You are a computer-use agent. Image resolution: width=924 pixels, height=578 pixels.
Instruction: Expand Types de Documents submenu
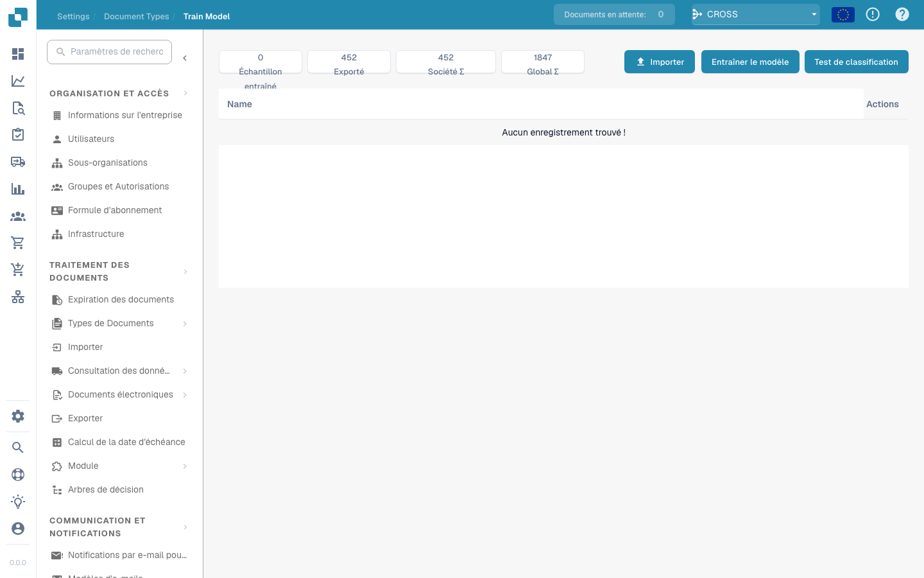[185, 324]
